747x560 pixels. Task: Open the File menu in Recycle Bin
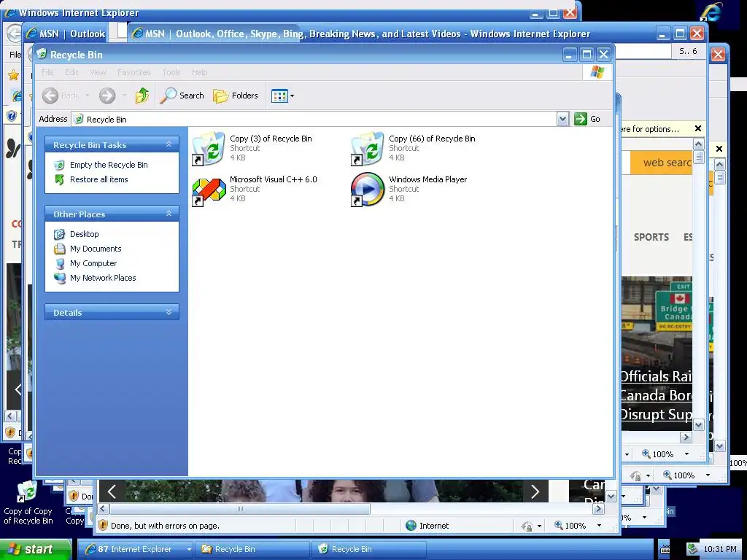[x=47, y=72]
